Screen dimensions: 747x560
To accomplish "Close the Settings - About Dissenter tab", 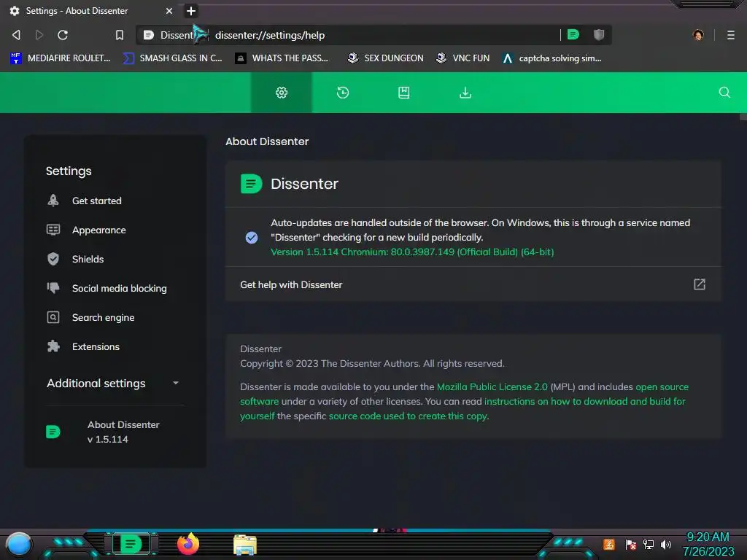I will 169,10.
